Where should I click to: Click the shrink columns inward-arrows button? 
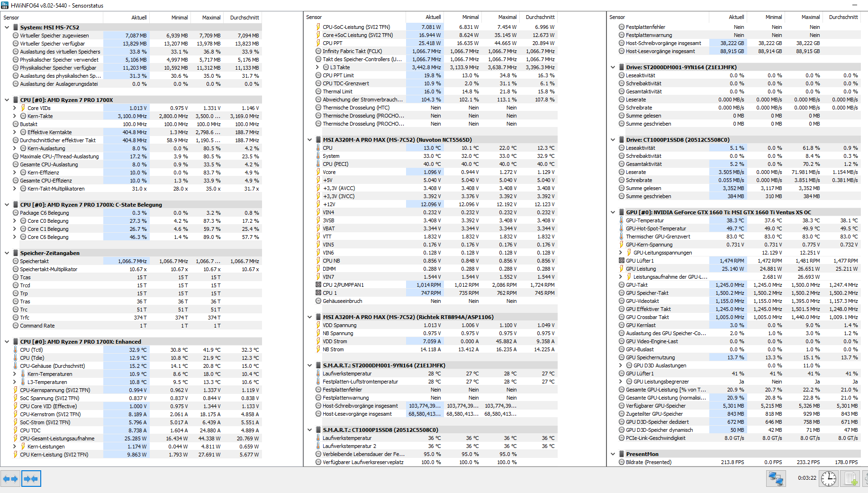(31, 479)
